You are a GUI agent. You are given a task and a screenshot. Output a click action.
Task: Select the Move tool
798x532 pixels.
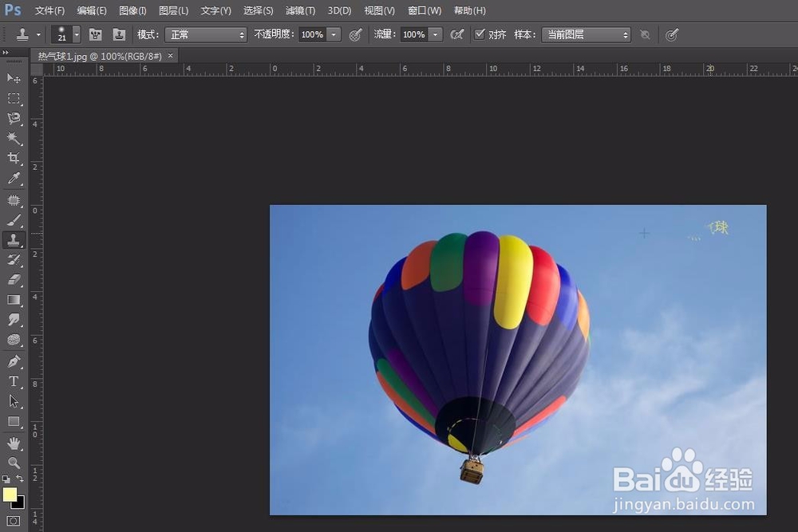(x=14, y=78)
